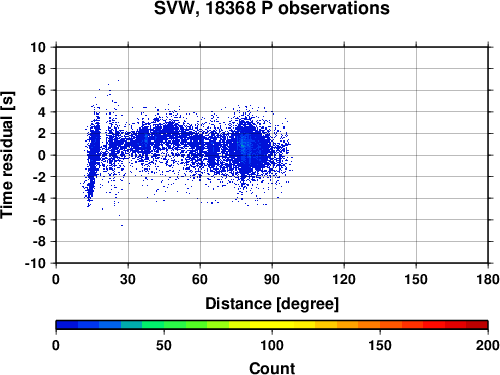
Task: Click the colorbar tick label '100'
Action: pos(272,345)
